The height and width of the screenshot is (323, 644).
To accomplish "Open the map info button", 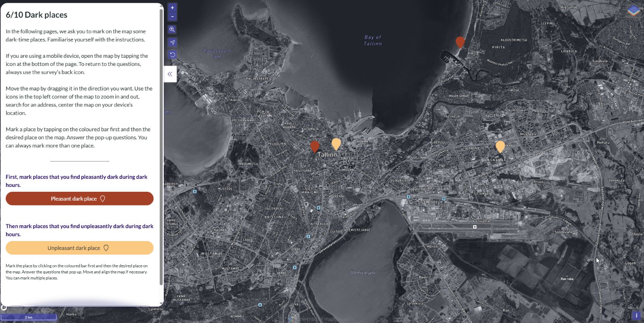I will [636, 315].
